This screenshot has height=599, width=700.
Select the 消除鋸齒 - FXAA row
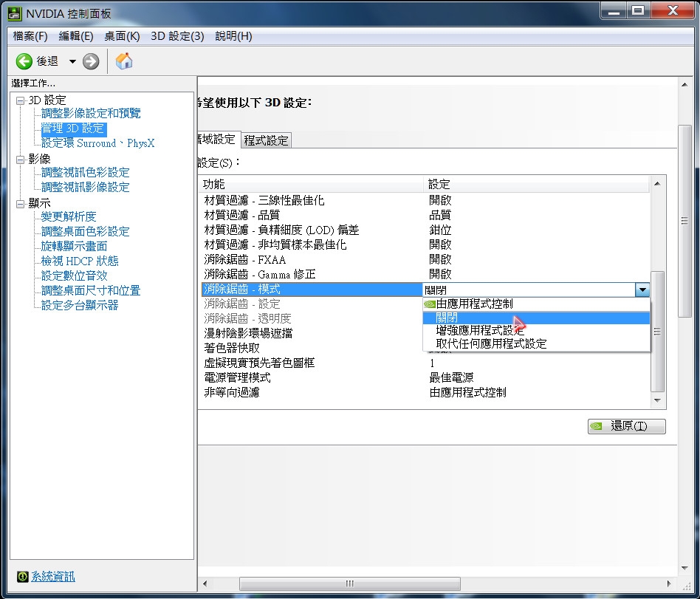tap(425, 259)
